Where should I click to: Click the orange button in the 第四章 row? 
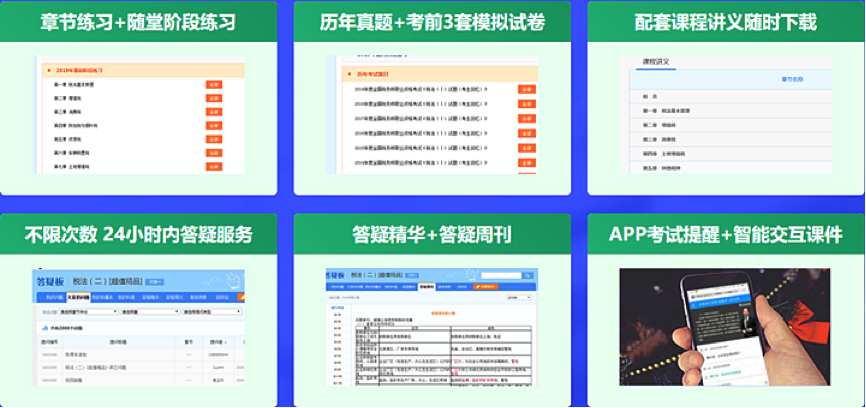tap(213, 126)
